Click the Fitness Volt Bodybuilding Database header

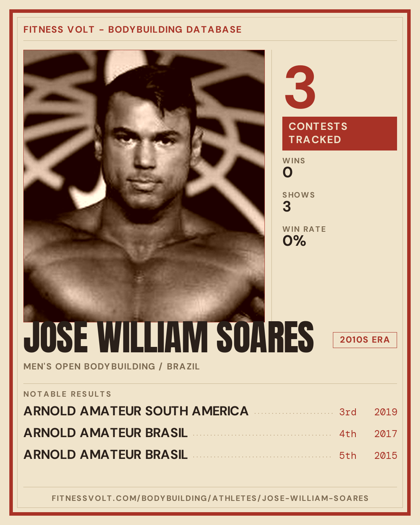(x=133, y=30)
